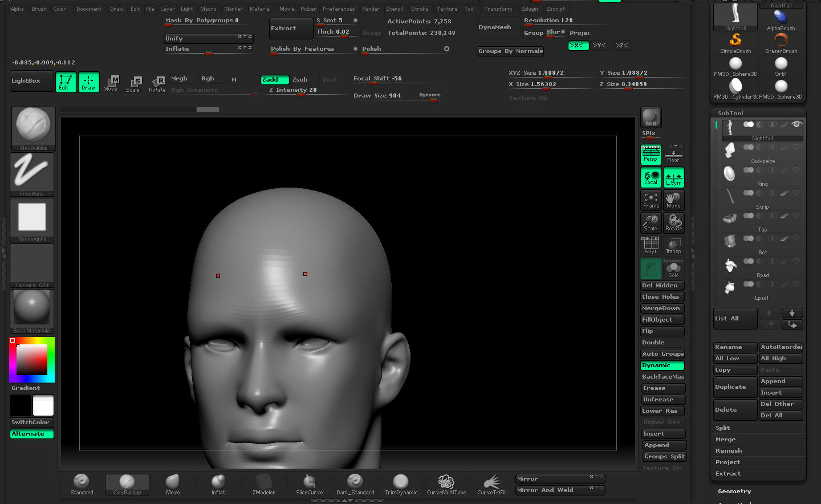Viewport: 821px width, 504px height.
Task: Click Groups By Normals button
Action: pos(510,51)
